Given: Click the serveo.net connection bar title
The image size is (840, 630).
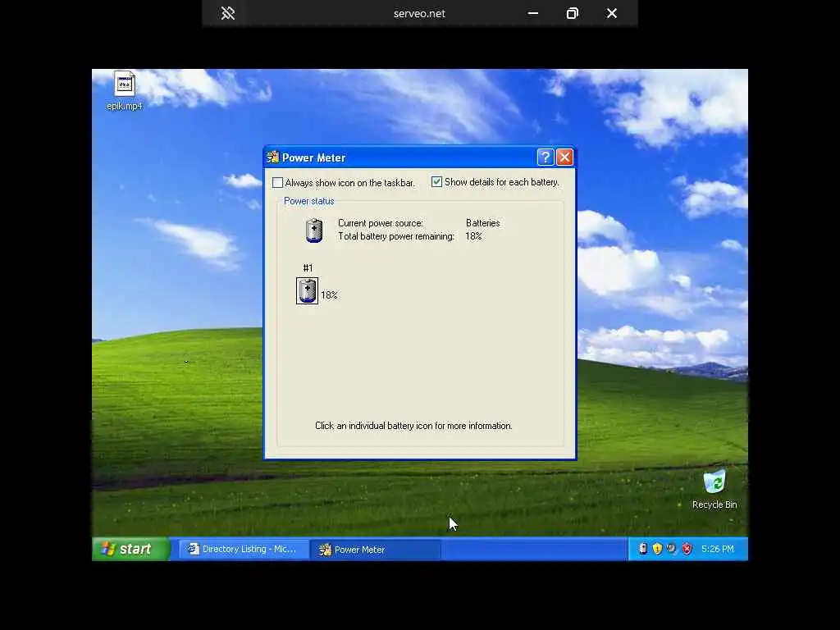Looking at the screenshot, I should pyautogui.click(x=419, y=13).
